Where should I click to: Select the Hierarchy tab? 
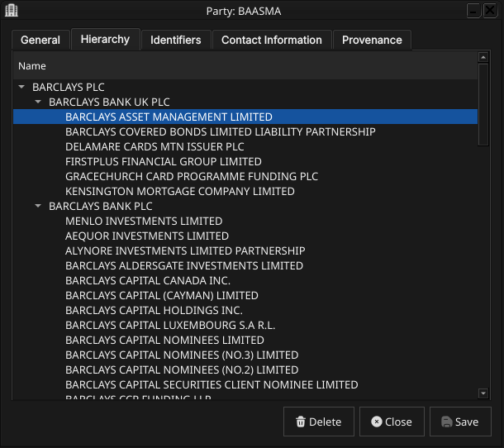click(105, 39)
